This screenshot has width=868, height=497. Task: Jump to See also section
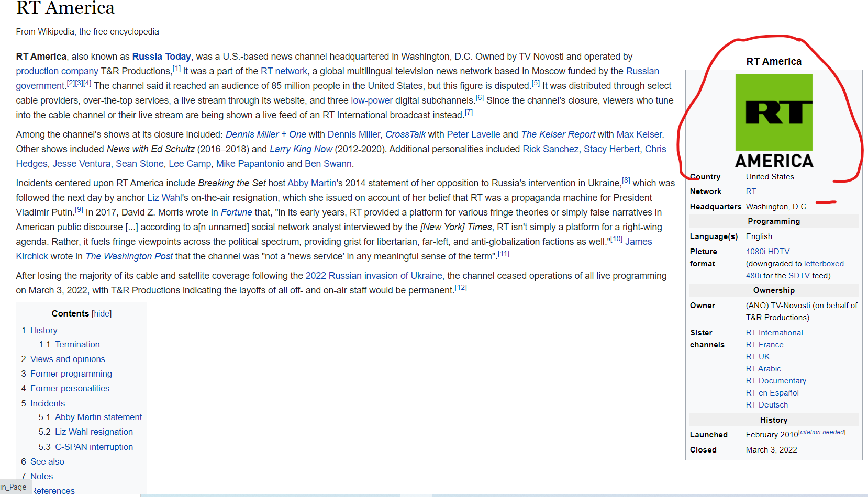point(47,461)
